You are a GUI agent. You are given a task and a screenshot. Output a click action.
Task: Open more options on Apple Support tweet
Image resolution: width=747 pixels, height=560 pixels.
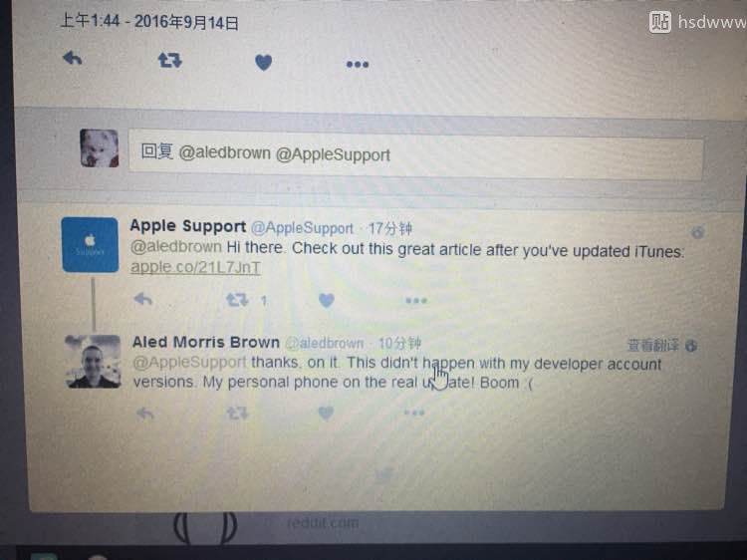click(416, 301)
